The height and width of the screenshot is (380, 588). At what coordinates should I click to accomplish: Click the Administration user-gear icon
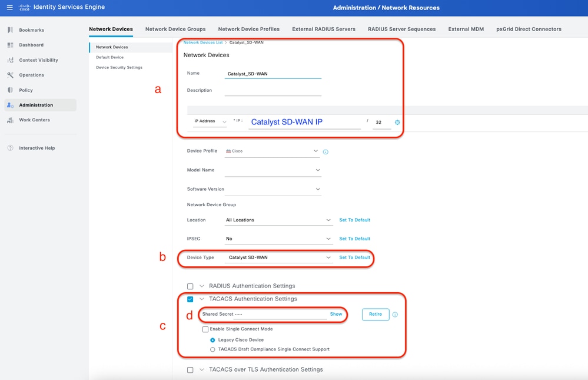(x=10, y=105)
